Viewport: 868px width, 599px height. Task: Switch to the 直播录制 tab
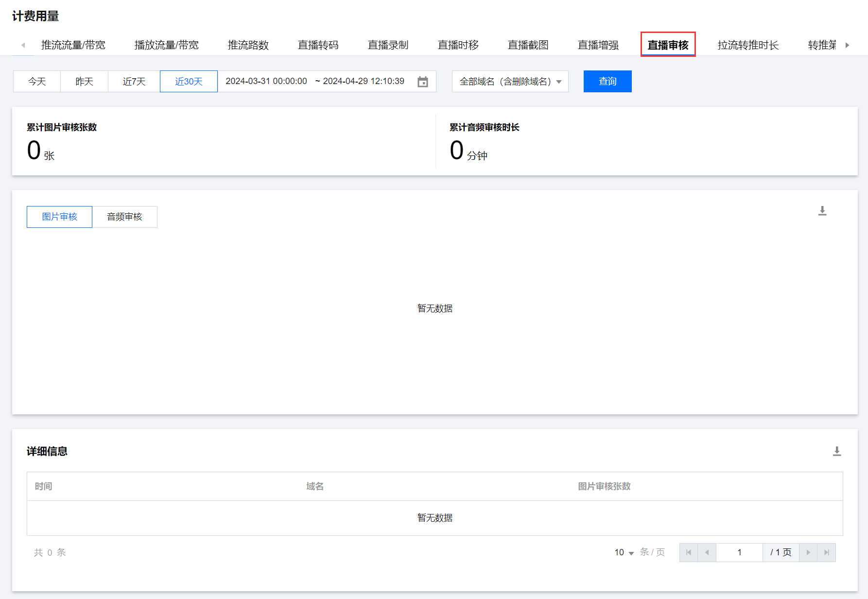coord(388,45)
